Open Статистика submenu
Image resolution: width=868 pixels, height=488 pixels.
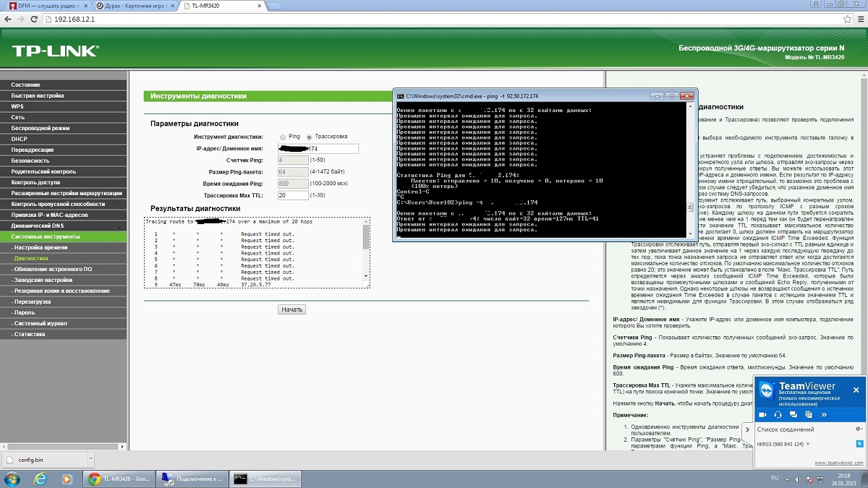click(x=64, y=334)
